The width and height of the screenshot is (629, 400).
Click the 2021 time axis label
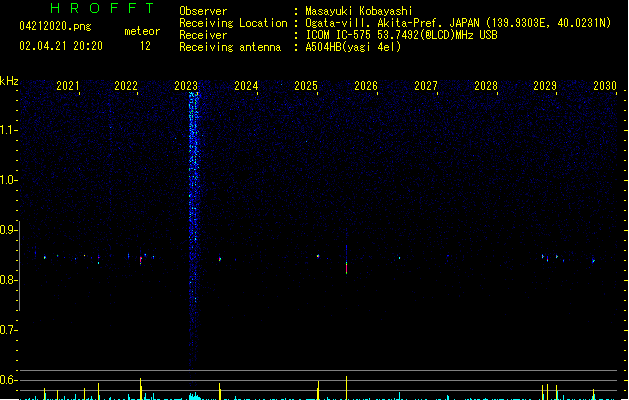68,86
